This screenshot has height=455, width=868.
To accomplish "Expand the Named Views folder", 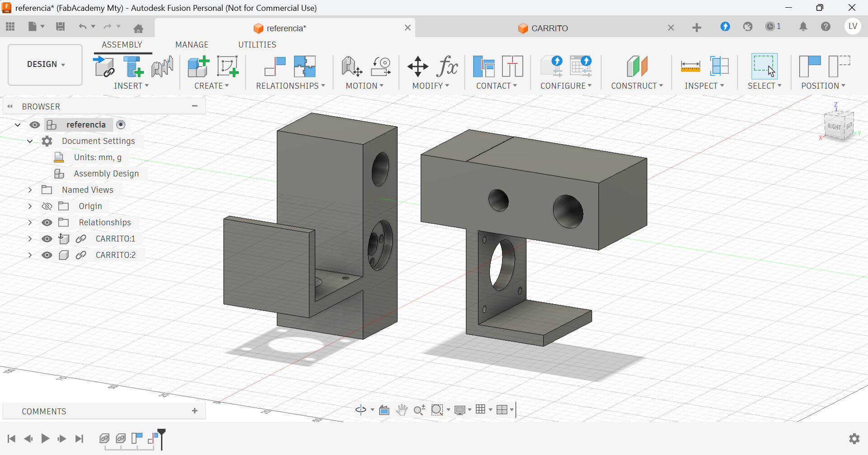I will pyautogui.click(x=30, y=190).
